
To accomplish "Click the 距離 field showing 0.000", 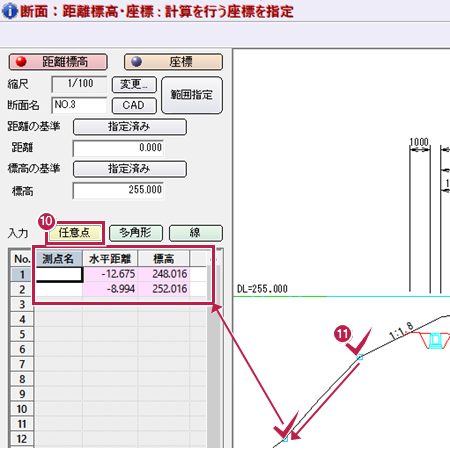I will (x=118, y=148).
